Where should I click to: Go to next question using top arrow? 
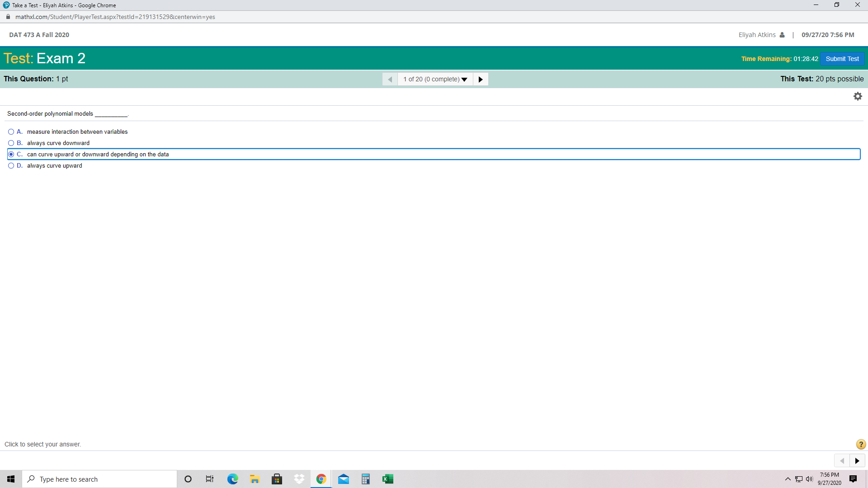click(481, 79)
